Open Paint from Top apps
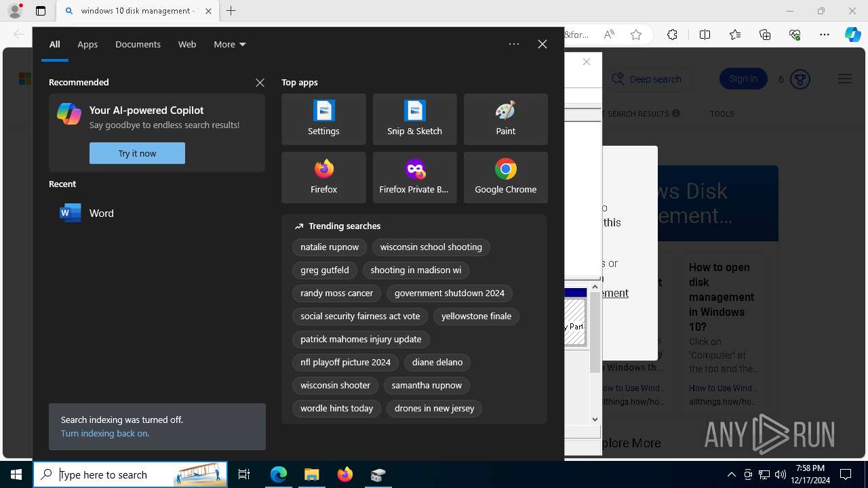Image resolution: width=868 pixels, height=488 pixels. pos(505,119)
